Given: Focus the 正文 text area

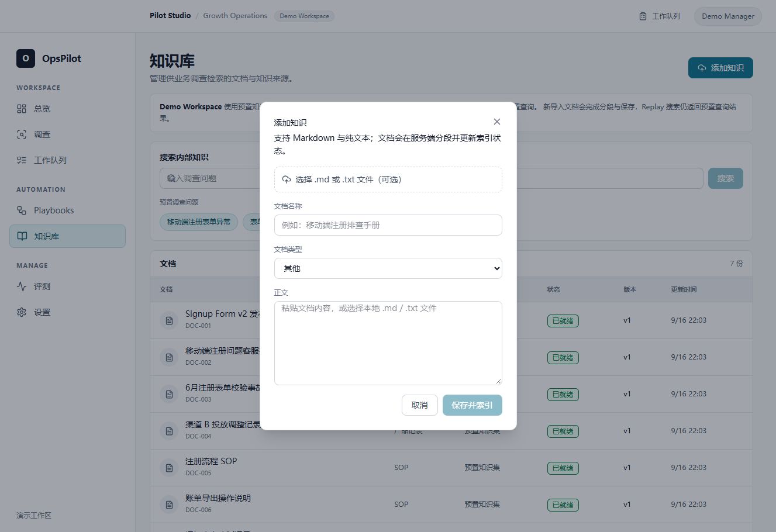Looking at the screenshot, I should [388, 343].
